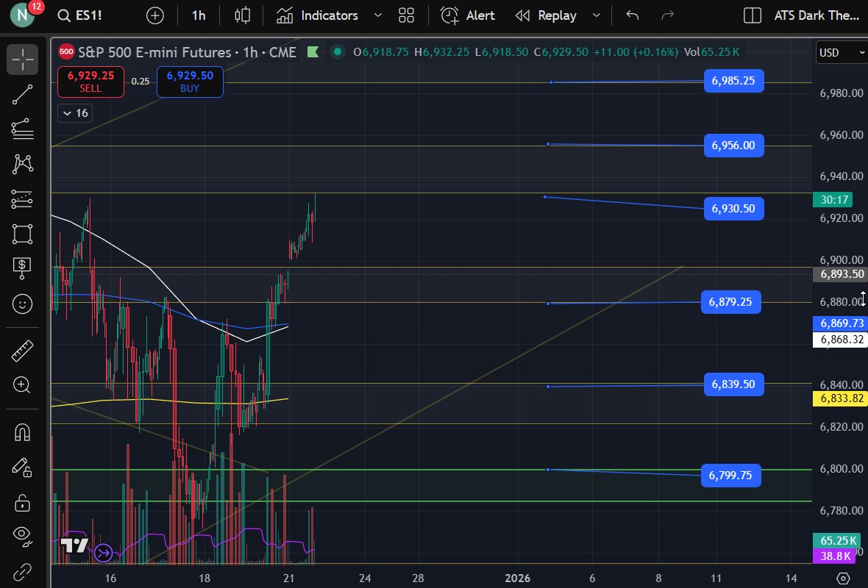Open the emoji icons tool
This screenshot has width=868, height=588.
point(22,304)
